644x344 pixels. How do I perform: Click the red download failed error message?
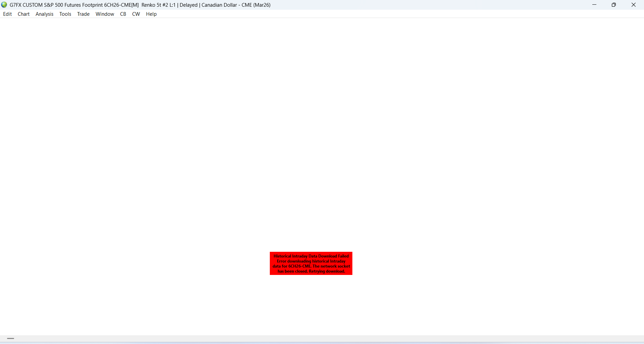[311, 264]
